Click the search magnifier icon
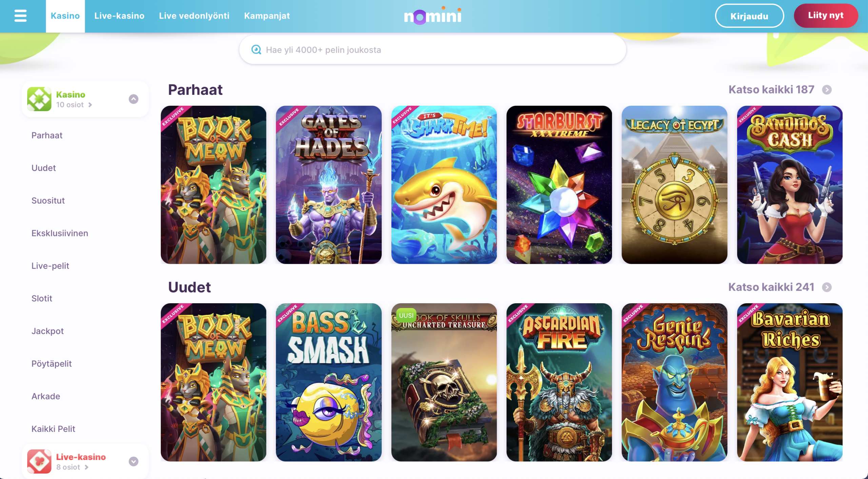The height and width of the screenshot is (479, 868). (256, 50)
